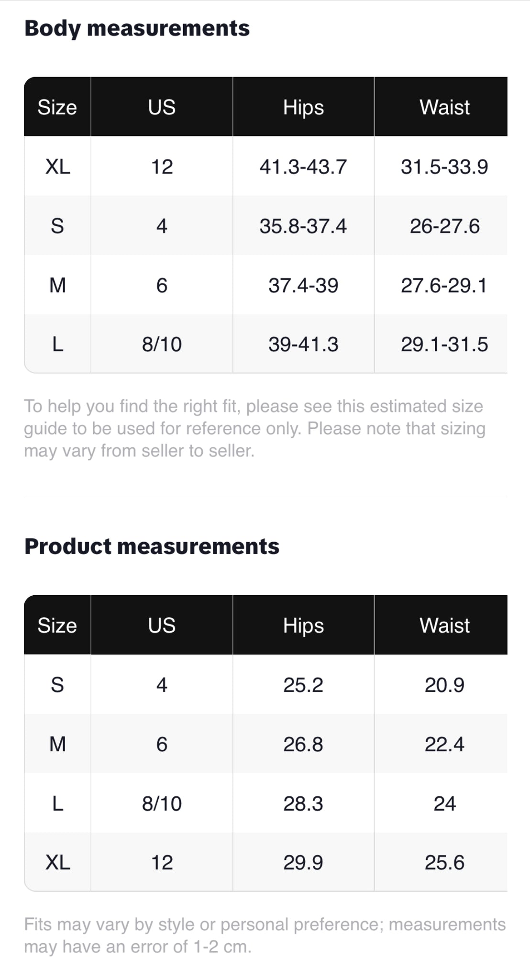Click the US header in product measurements table
Screen dimensions: 530x980
pyautogui.click(x=162, y=625)
